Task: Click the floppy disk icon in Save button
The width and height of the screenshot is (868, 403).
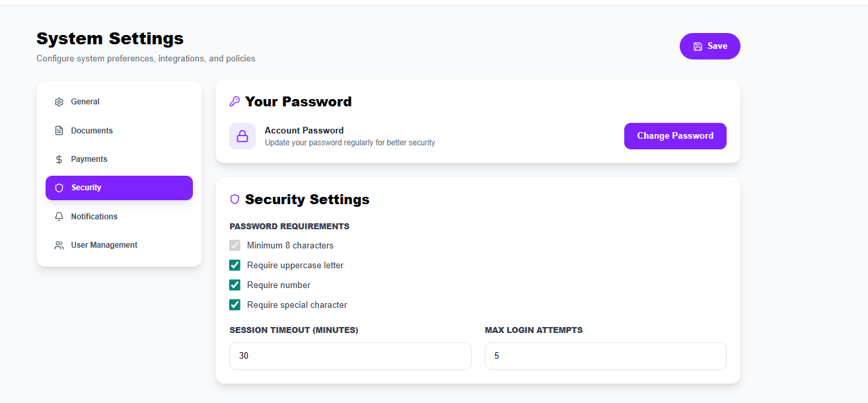Action: pos(698,46)
